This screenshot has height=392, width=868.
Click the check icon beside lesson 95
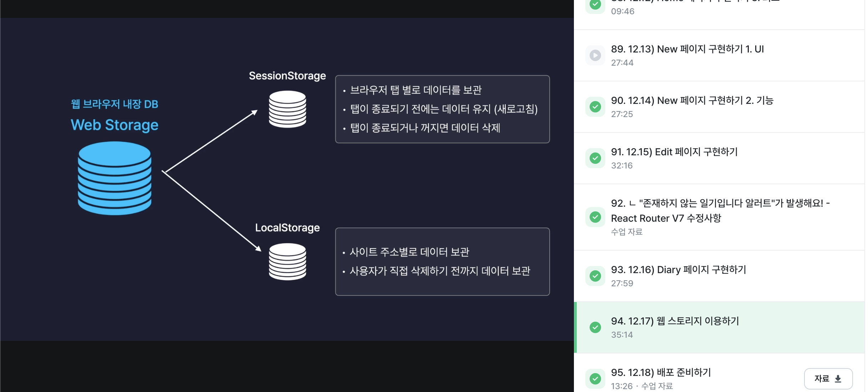(x=595, y=379)
